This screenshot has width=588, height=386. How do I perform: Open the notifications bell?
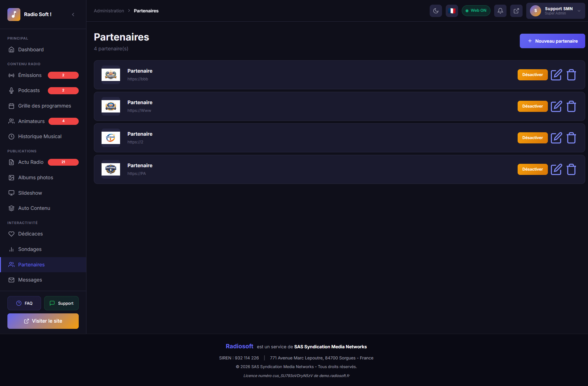500,11
